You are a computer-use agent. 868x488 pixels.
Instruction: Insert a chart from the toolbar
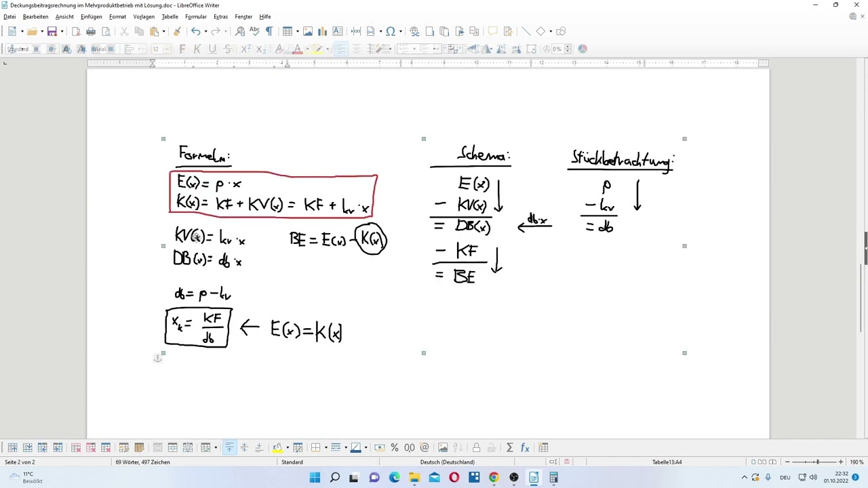pos(323,31)
